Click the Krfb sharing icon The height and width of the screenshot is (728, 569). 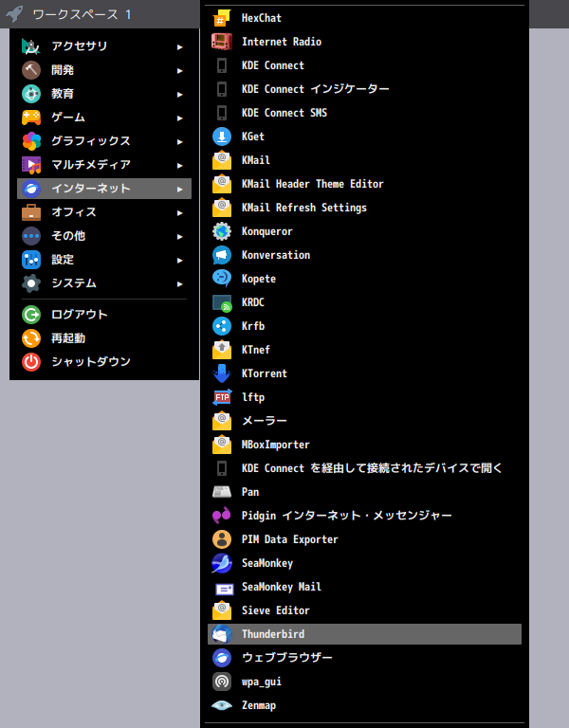coord(222,326)
